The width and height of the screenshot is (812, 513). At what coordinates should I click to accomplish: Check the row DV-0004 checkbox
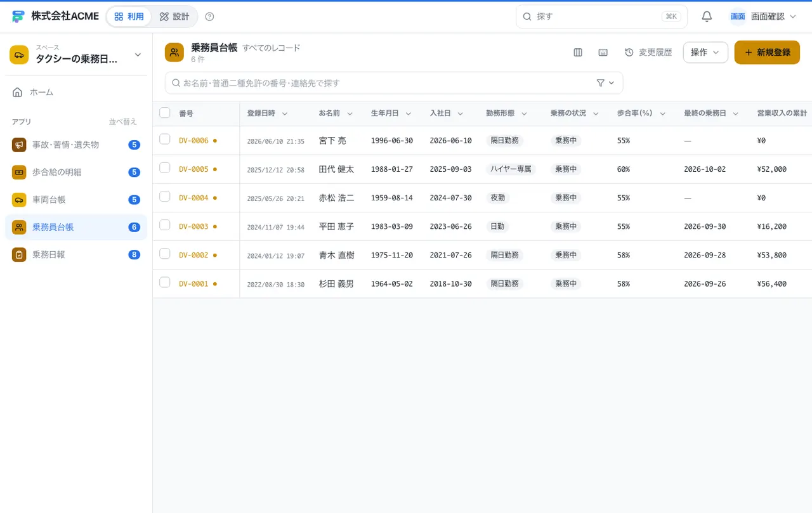(x=165, y=196)
